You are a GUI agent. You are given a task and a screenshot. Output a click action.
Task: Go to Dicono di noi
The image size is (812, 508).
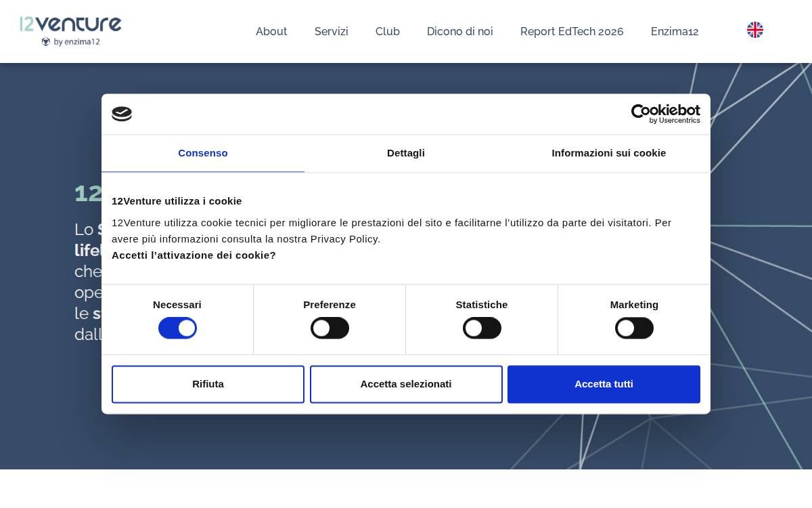point(460,31)
